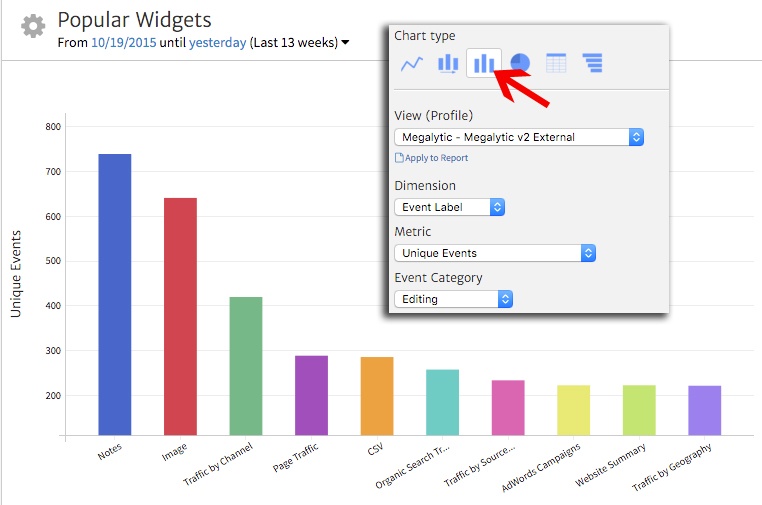The height and width of the screenshot is (505, 762).
Task: Select the line chart type icon
Action: (411, 64)
